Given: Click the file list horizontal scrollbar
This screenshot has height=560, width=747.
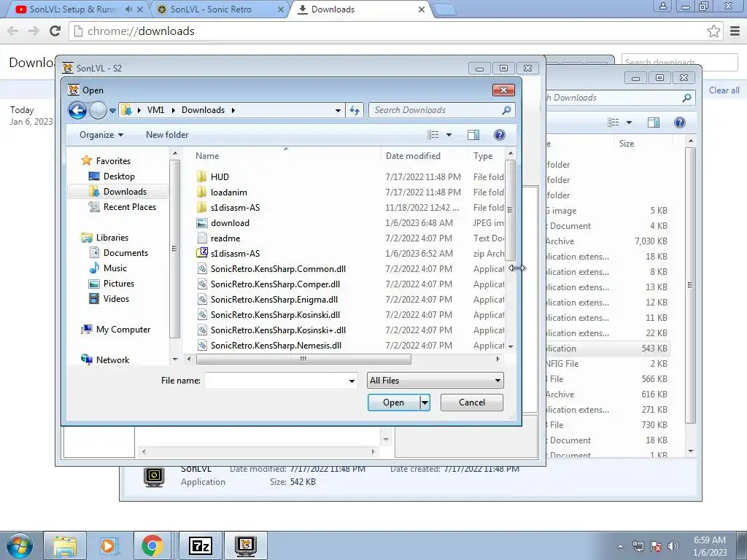Looking at the screenshot, I should [x=303, y=359].
